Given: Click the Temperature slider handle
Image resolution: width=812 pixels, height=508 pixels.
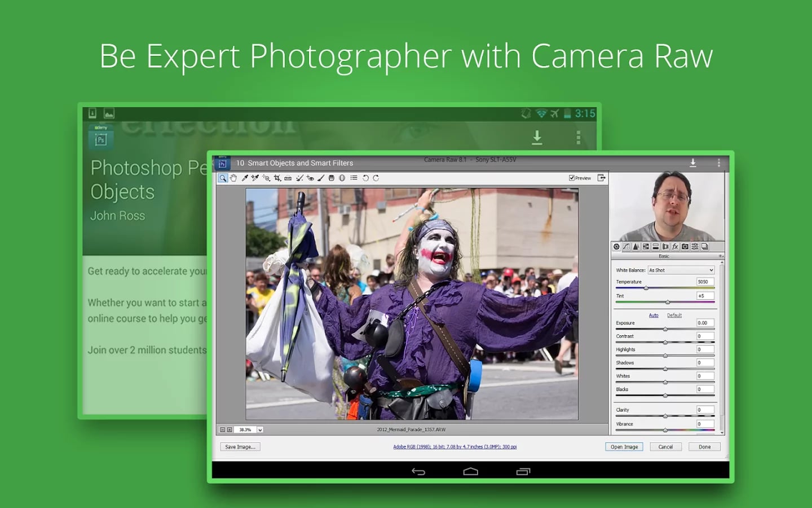Looking at the screenshot, I should (x=646, y=288).
